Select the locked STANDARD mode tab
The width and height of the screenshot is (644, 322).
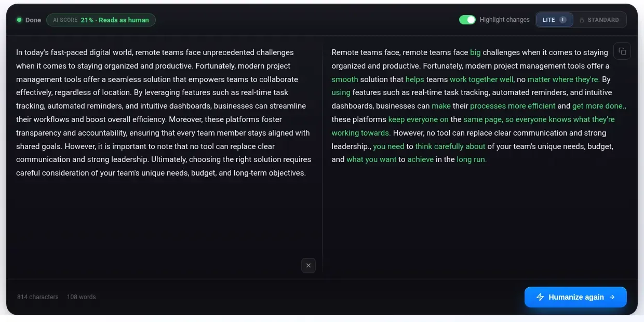[599, 20]
